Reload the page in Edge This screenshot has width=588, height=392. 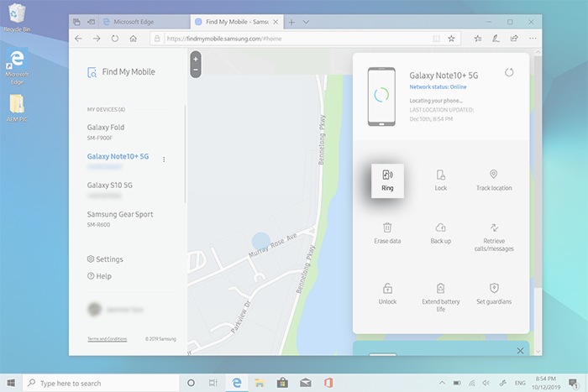click(115, 39)
